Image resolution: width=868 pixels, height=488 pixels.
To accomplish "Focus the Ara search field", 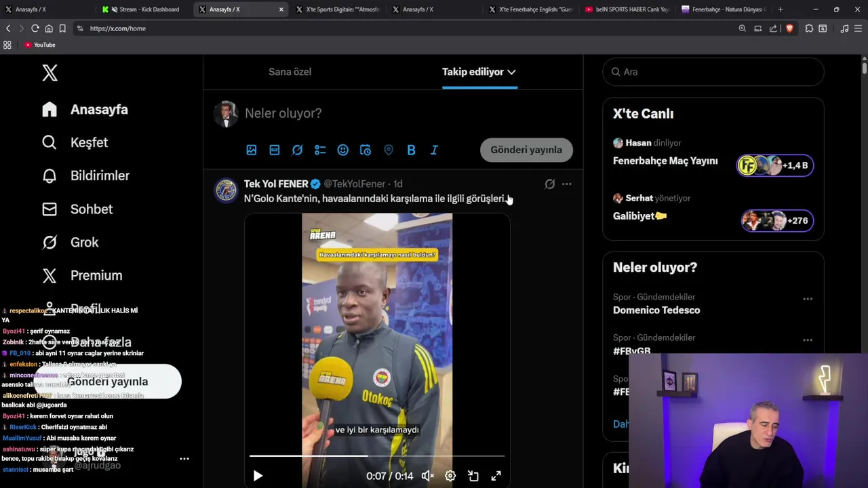I will (713, 72).
